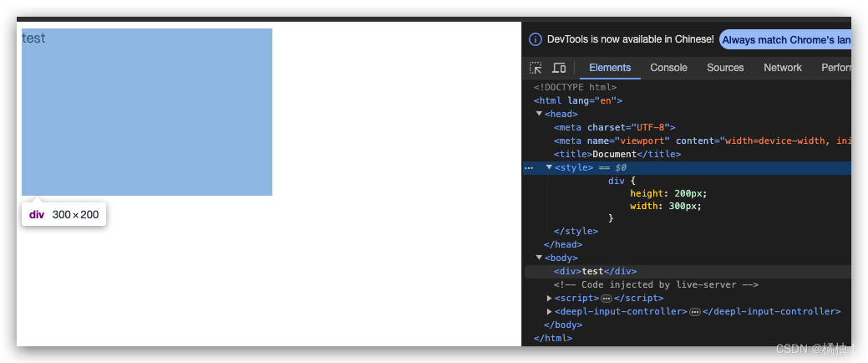Expand the script node arrow
Viewport: 868px width, 363px height.
549,299
